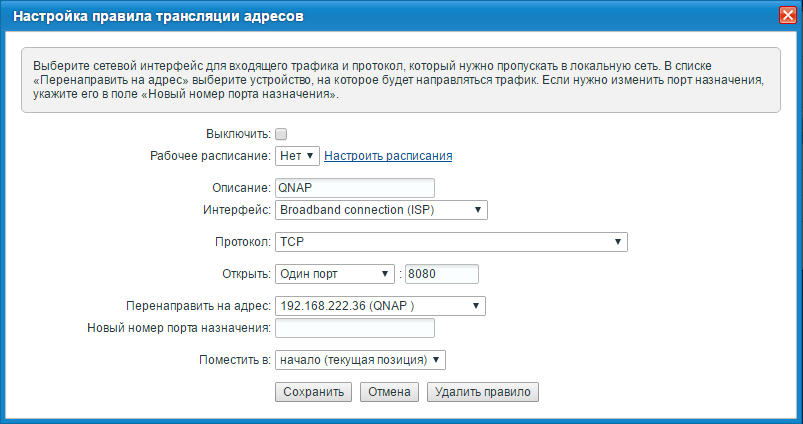The height and width of the screenshot is (424, 803).
Task: Click the Описание field containing QNAP
Action: point(354,188)
